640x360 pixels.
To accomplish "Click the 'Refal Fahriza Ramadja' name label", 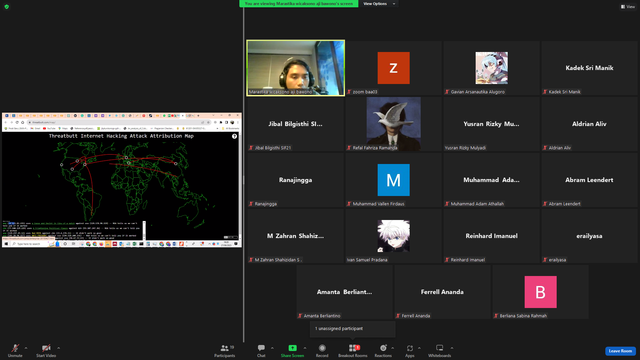I will [375, 148].
